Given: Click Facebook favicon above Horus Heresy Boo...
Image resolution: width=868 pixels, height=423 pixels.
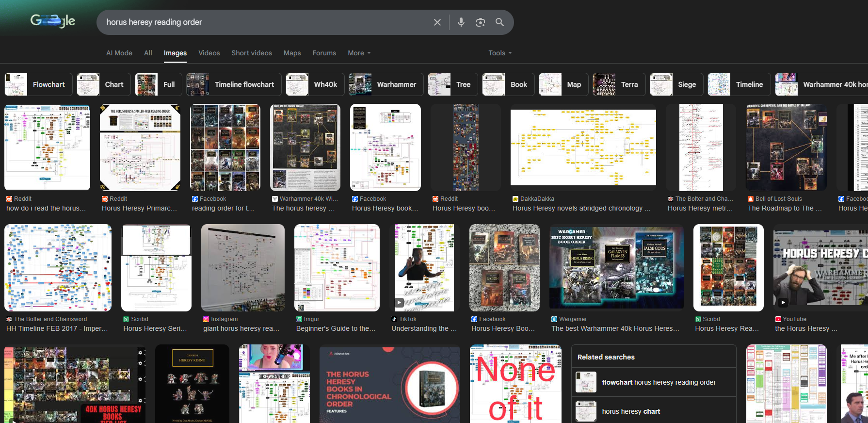Looking at the screenshot, I should click(474, 319).
